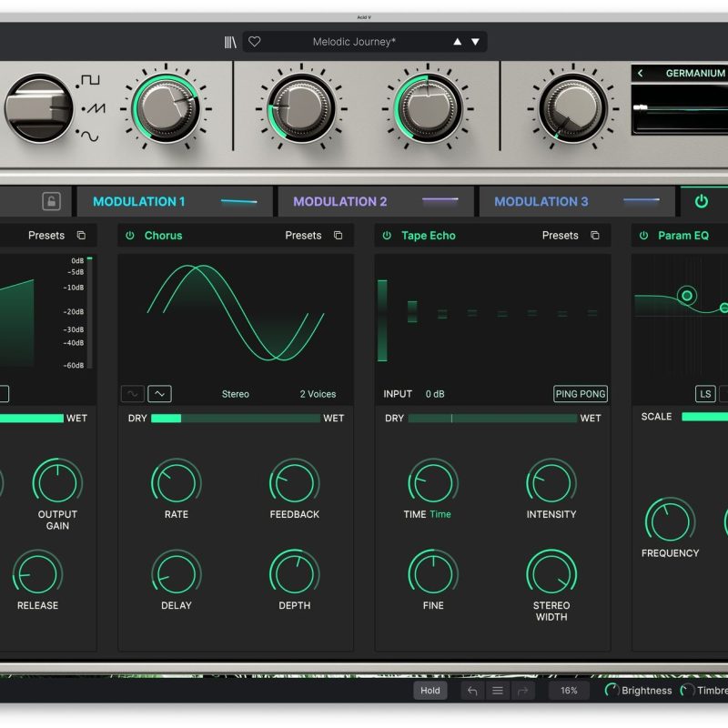Adjust the Chorus DRY/WET slider
The height and width of the screenshot is (728, 728).
[x=236, y=419]
